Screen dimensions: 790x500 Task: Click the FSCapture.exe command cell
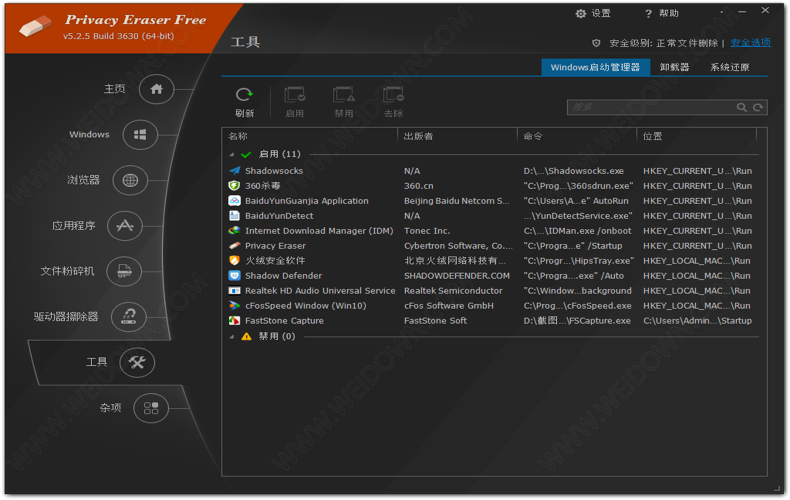point(577,321)
